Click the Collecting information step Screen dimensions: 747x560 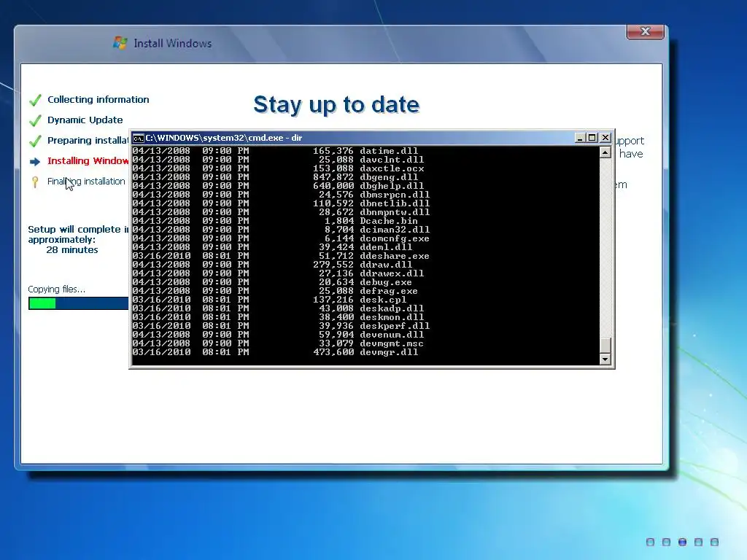(x=98, y=99)
